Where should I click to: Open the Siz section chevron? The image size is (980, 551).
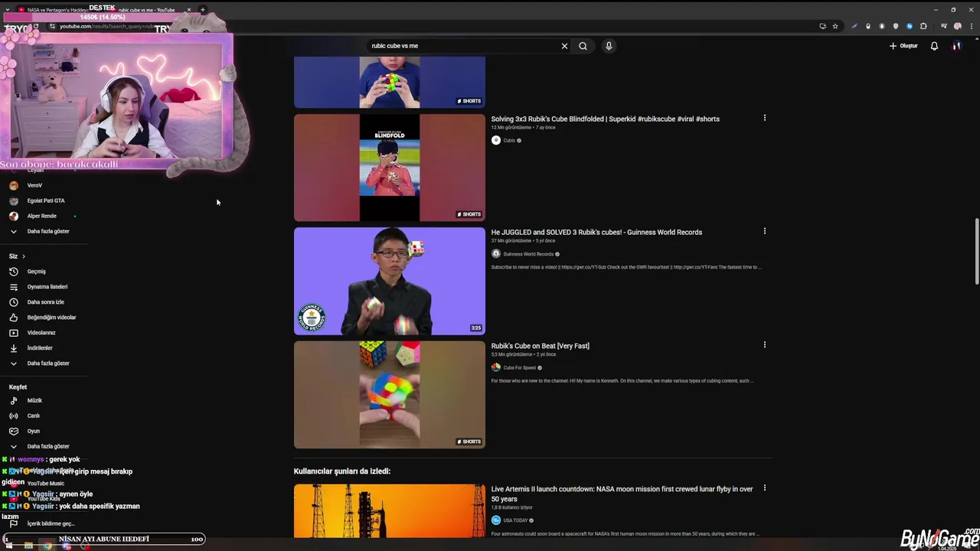point(24,256)
